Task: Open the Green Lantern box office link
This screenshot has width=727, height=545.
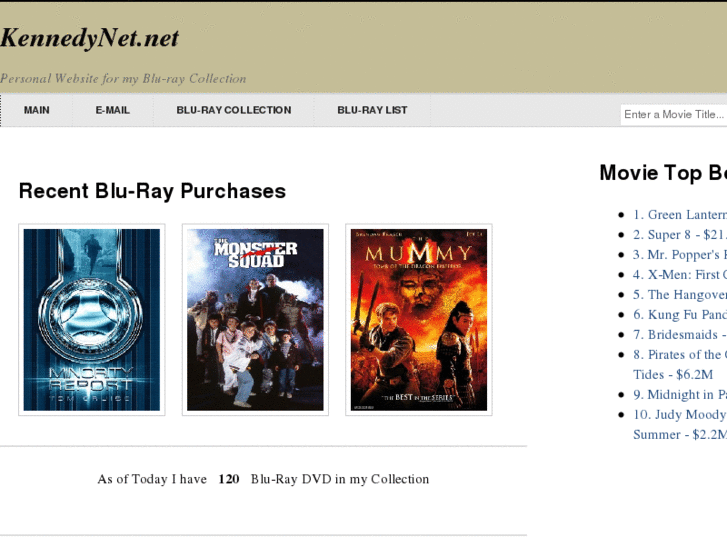Action: [680, 215]
